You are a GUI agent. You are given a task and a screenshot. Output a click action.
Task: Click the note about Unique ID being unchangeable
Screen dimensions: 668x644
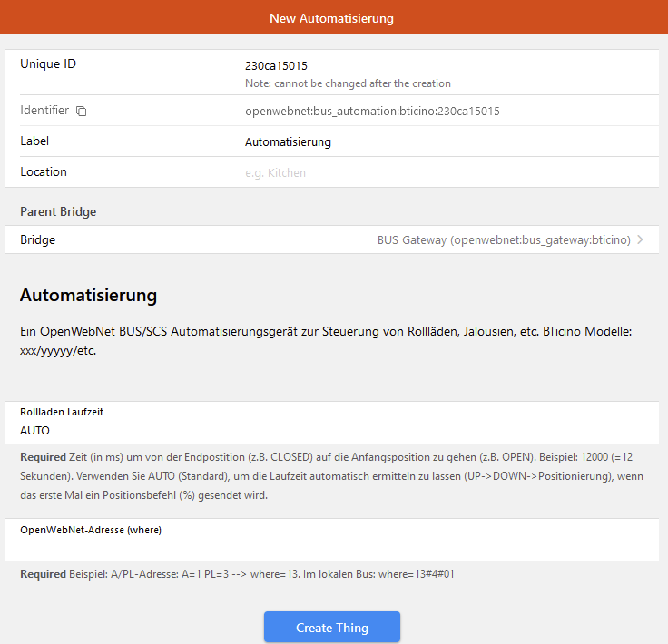pyautogui.click(x=348, y=83)
